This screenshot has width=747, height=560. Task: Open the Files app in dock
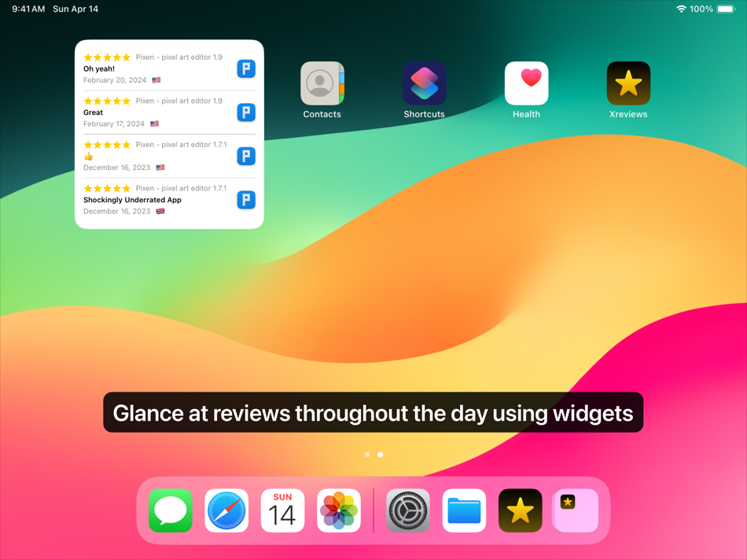[x=464, y=510]
